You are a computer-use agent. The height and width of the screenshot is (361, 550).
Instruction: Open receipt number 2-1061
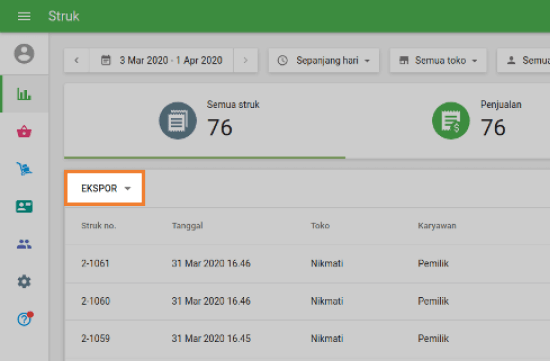(95, 263)
